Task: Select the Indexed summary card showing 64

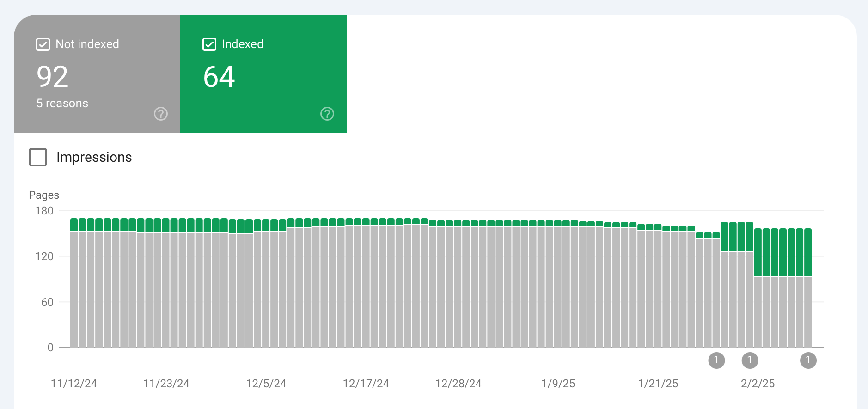Action: point(263,74)
